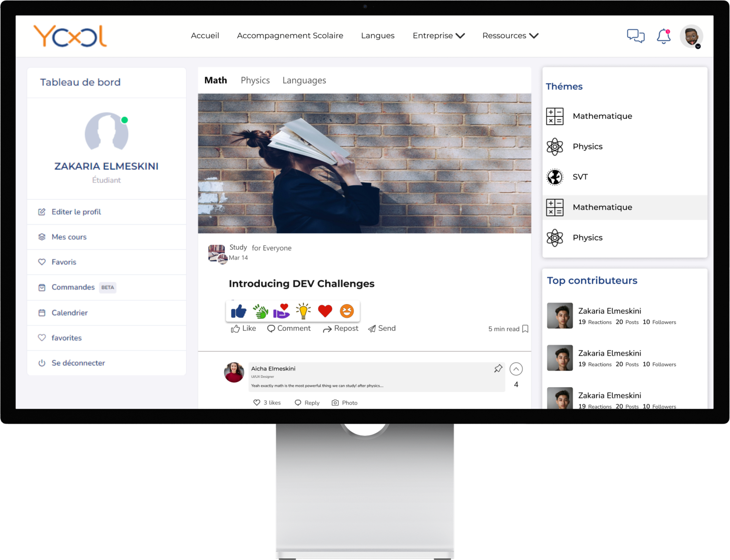This screenshot has height=560, width=730.
Task: Click the Physics atom icon in Thémes
Action: click(x=555, y=146)
